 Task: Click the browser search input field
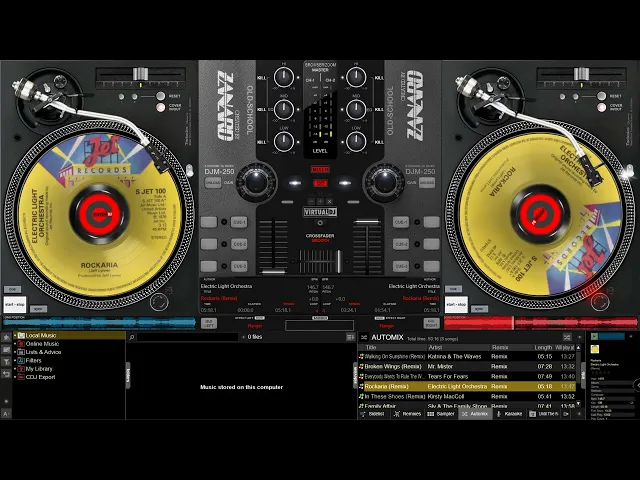(187, 337)
